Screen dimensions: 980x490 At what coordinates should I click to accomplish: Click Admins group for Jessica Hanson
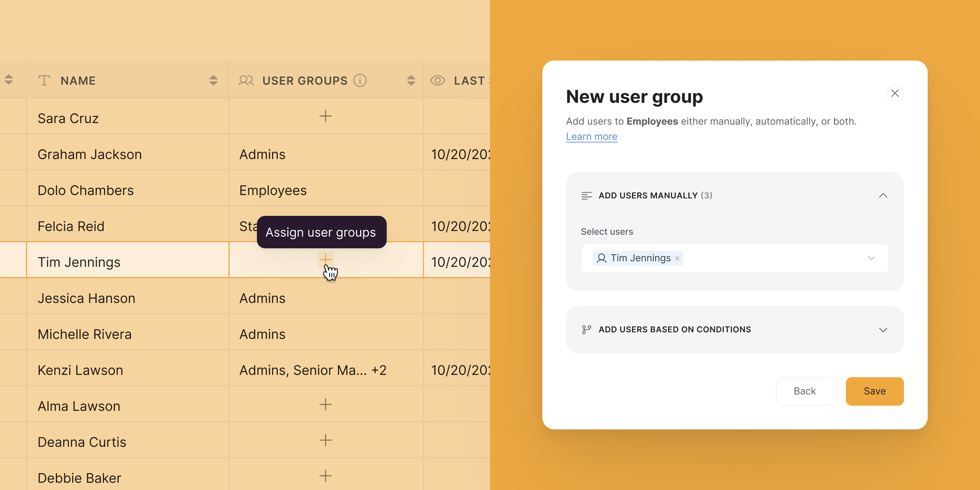tap(262, 298)
